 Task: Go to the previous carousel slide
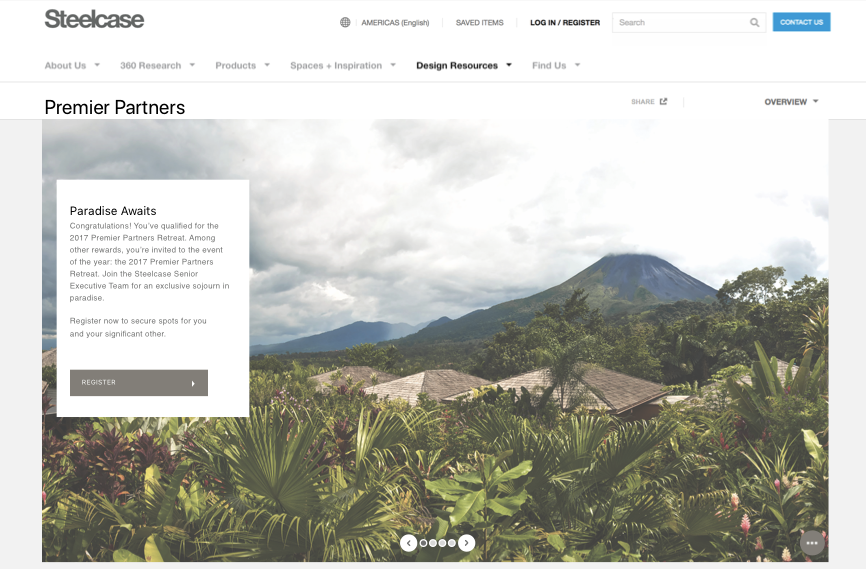pyautogui.click(x=408, y=543)
